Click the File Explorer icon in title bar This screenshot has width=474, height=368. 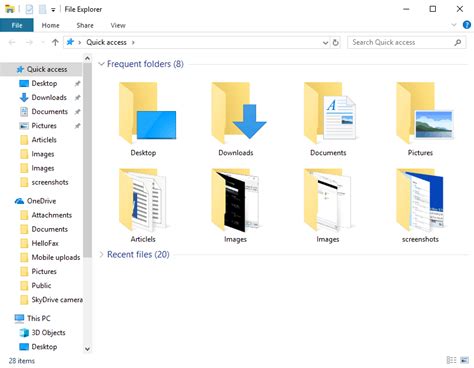coord(10,9)
